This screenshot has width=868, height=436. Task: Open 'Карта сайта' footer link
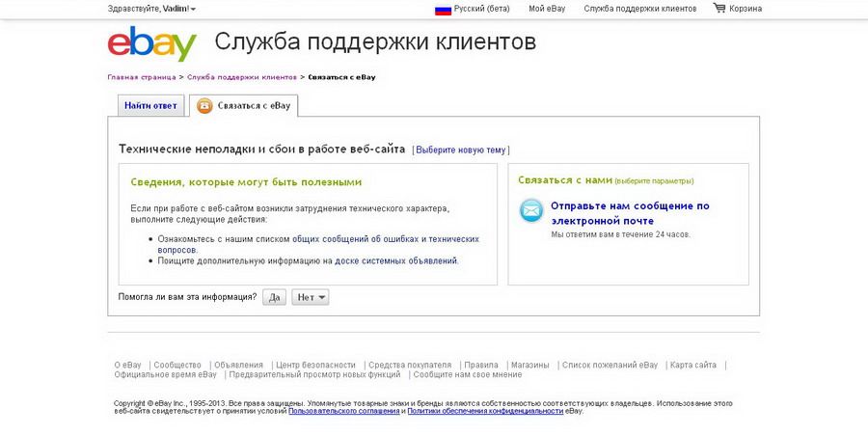(693, 365)
